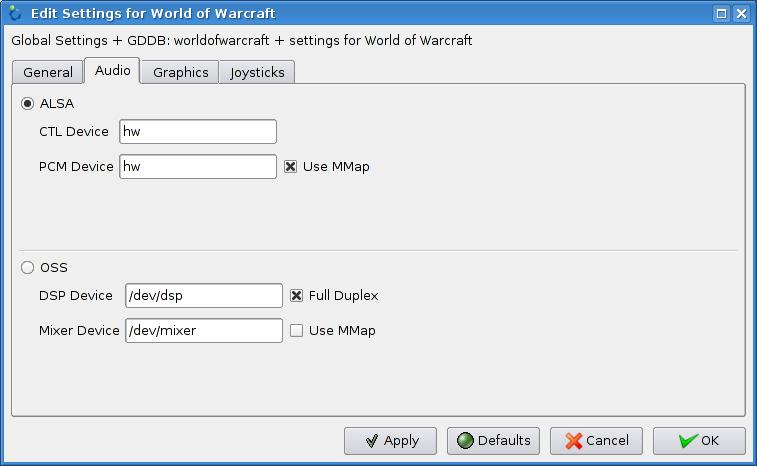Focus the PCM Device input field
This screenshot has height=466, width=757.
[197, 166]
